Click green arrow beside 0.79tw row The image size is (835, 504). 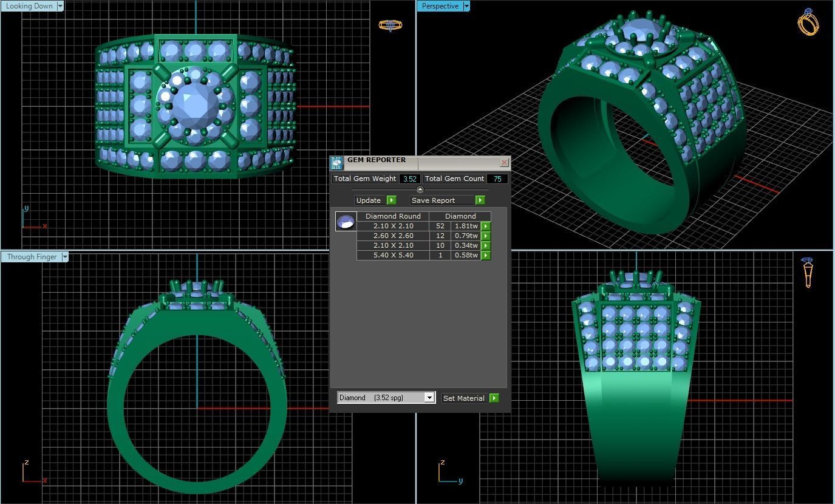(486, 236)
